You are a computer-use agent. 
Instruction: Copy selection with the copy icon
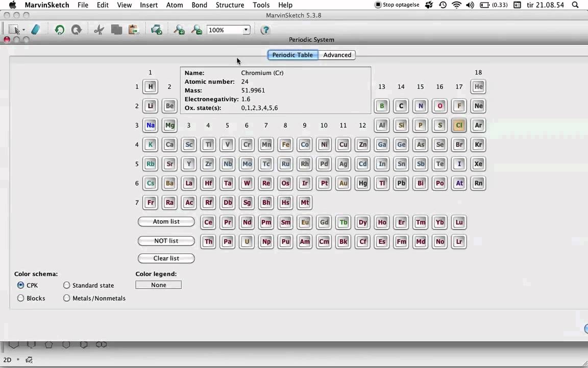(116, 30)
